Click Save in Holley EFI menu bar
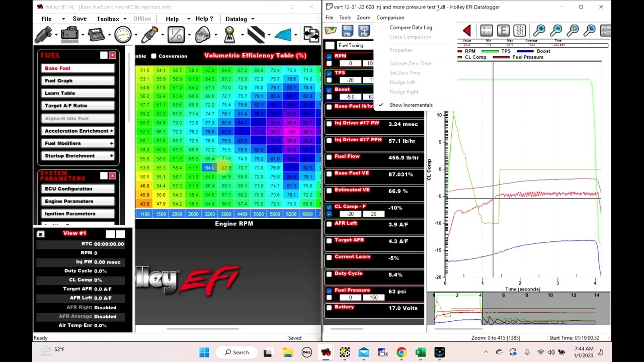 [x=79, y=19]
